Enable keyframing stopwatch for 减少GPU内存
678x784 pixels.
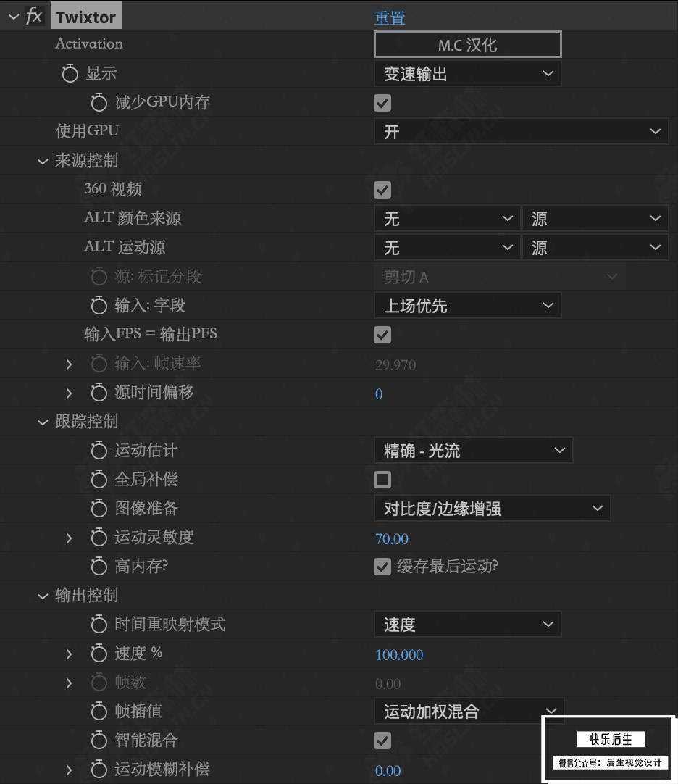point(99,102)
